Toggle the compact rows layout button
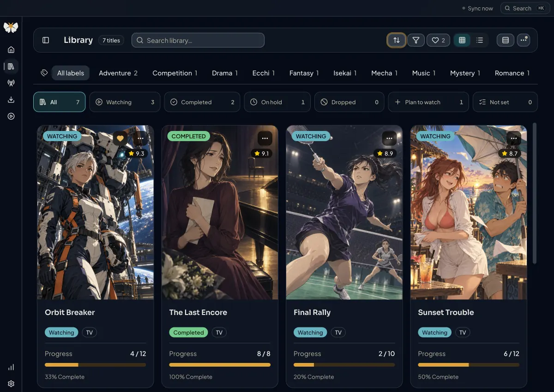Viewport: 554px width, 392px height. point(506,40)
